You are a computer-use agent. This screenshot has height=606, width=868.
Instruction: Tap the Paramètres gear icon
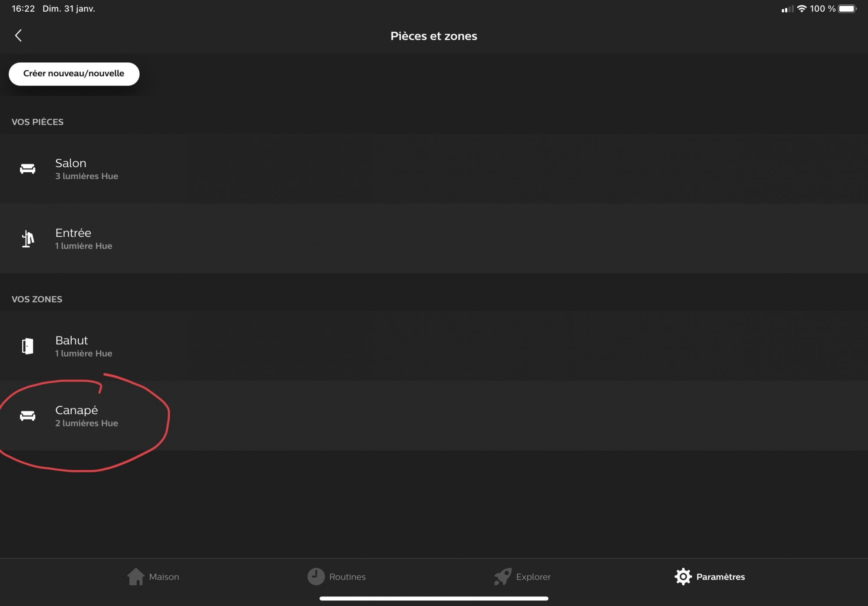(x=683, y=577)
